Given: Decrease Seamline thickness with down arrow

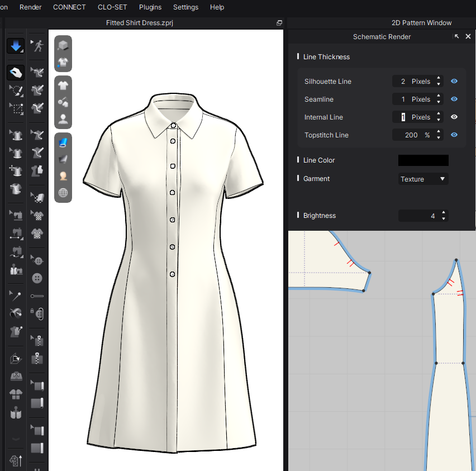Looking at the screenshot, I should coord(439,102).
